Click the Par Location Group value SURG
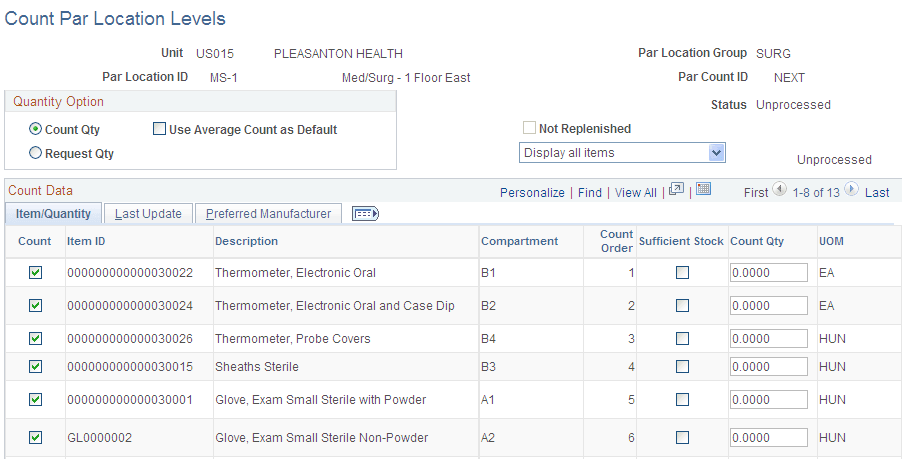This screenshot has height=459, width=902. tap(773, 53)
